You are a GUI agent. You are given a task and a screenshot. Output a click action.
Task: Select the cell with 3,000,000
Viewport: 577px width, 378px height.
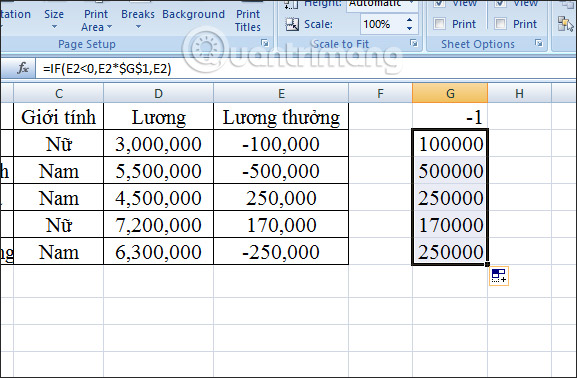coord(158,144)
